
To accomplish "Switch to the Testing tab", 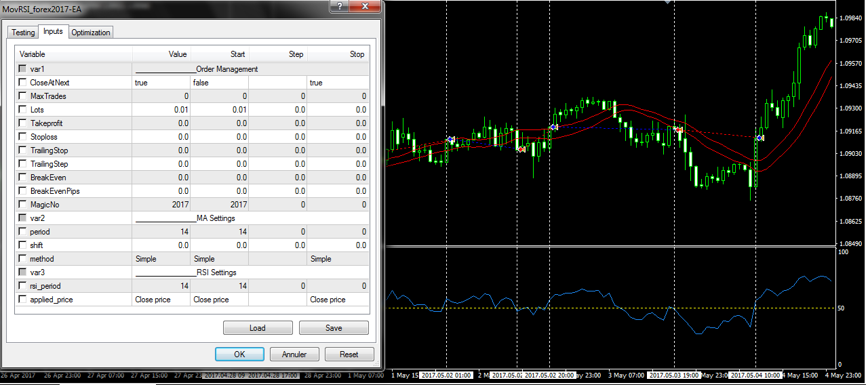I will click(x=23, y=33).
